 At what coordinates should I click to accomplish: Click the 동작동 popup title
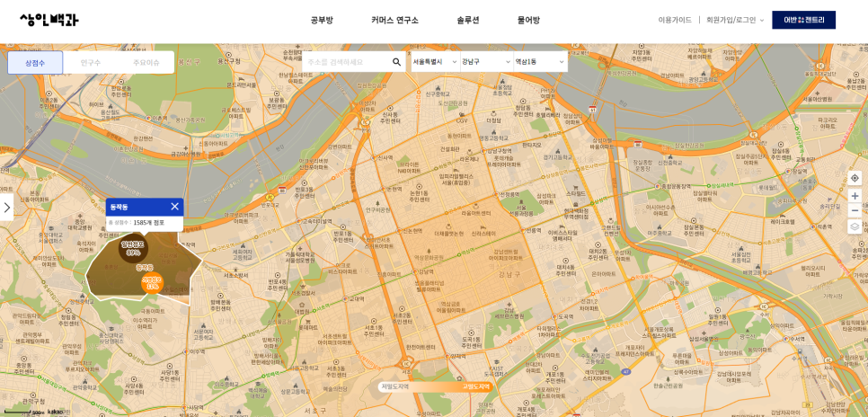pos(119,207)
